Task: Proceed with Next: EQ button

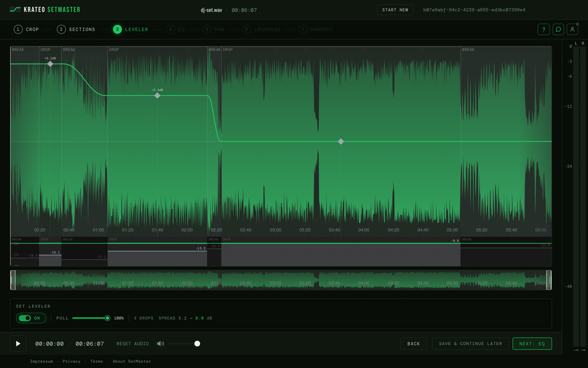Action: [532, 344]
